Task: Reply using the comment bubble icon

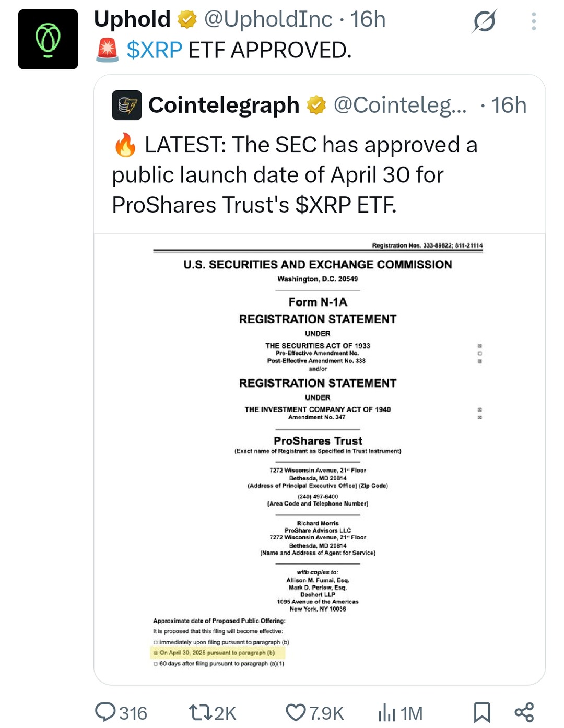Action: pos(106,712)
